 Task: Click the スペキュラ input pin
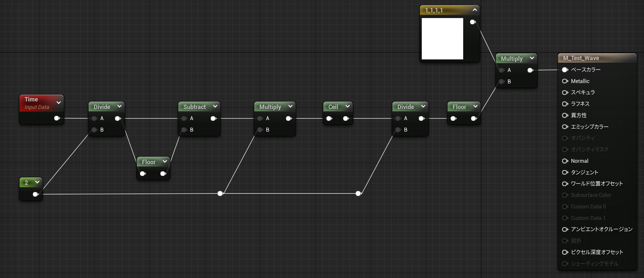[x=565, y=93]
